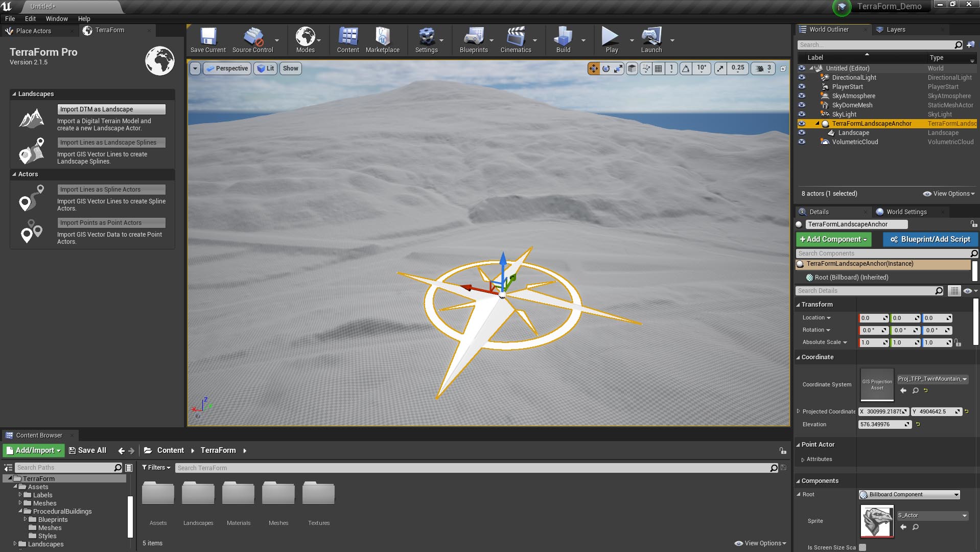Open scale snap value 0.25 menu
Viewport: 980px width, 552px height.
coord(738,68)
